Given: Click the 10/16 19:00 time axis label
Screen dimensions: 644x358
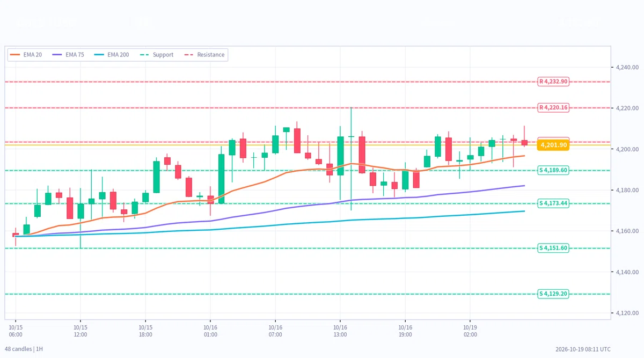Looking at the screenshot, I should [405, 330].
